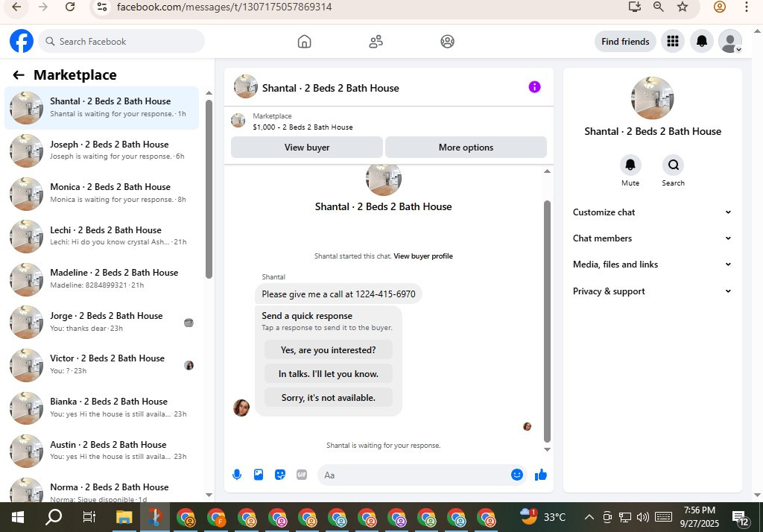Open the Friends icon in top navigation
This screenshot has width=763, height=532.
click(376, 42)
